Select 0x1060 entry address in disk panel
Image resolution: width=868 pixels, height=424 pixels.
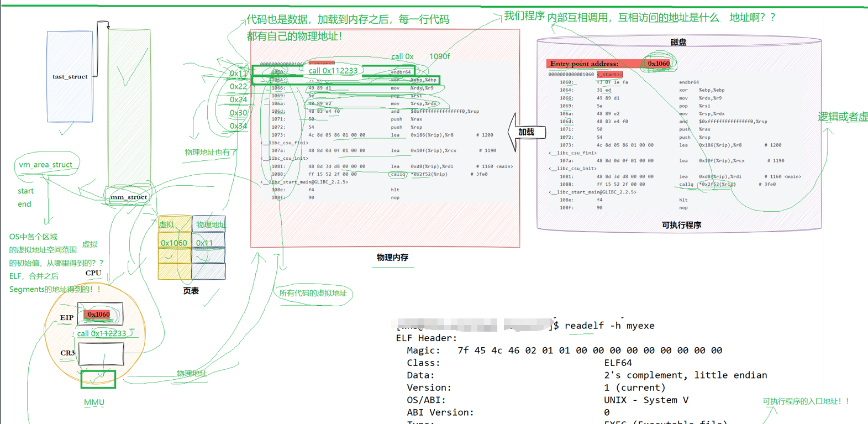pyautogui.click(x=659, y=64)
